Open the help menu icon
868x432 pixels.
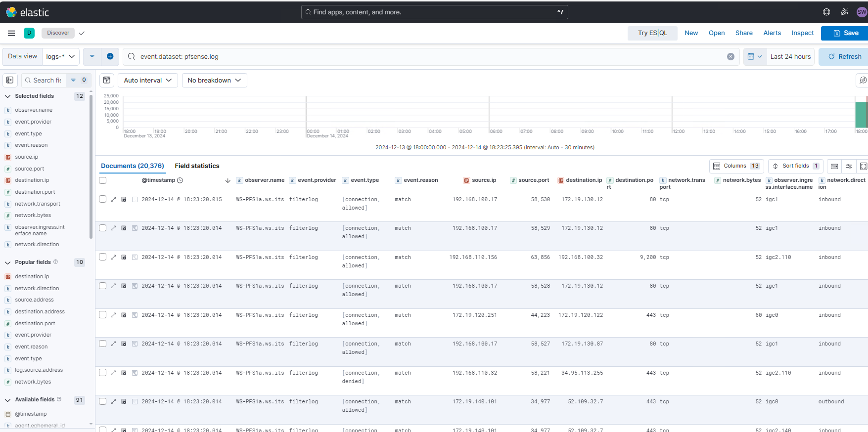click(x=826, y=12)
